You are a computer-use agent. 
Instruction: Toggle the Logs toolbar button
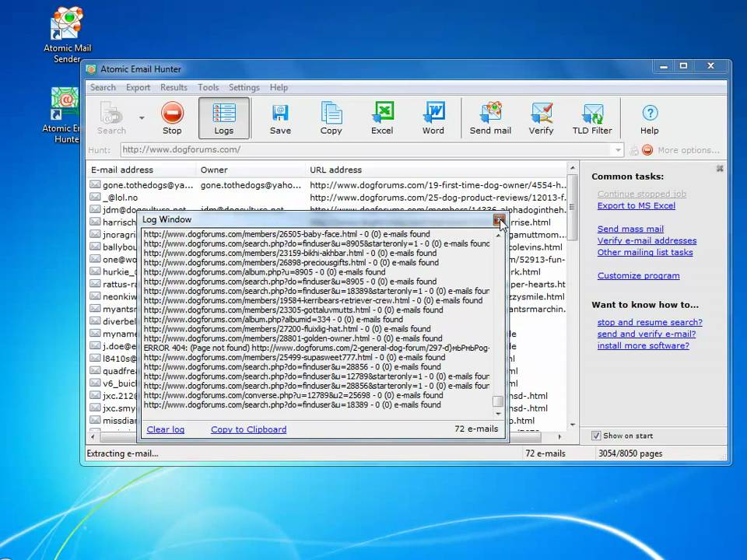(224, 118)
